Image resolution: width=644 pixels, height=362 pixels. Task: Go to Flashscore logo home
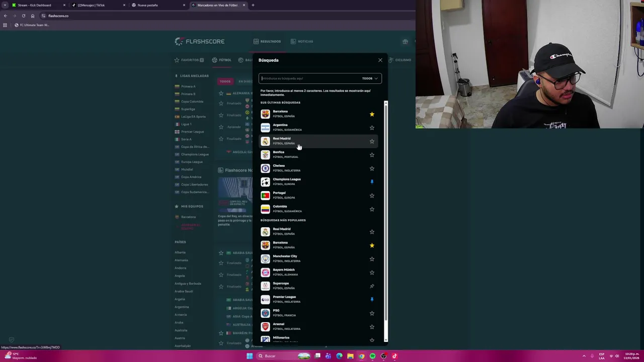200,41
